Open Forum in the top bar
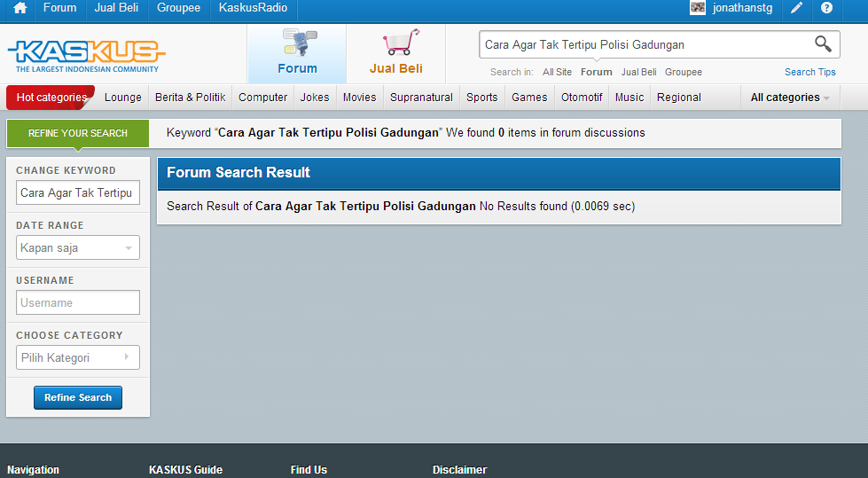868x478 pixels. pyautogui.click(x=59, y=8)
